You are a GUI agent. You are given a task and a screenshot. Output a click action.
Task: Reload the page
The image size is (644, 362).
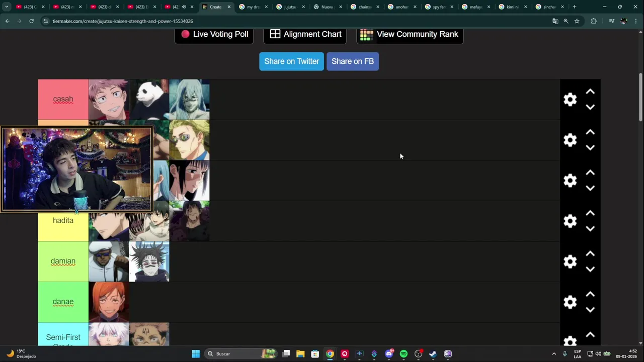click(x=31, y=21)
